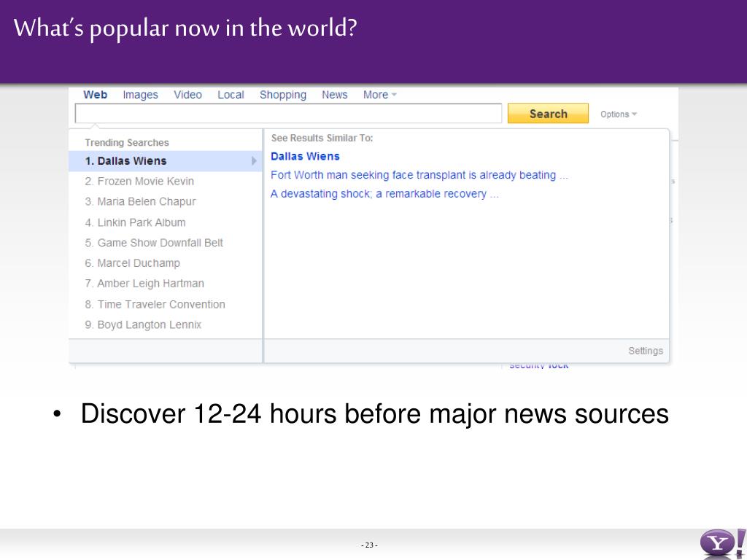Expand the More dropdown menu
Image resolution: width=747 pixels, height=560 pixels.
tap(379, 95)
